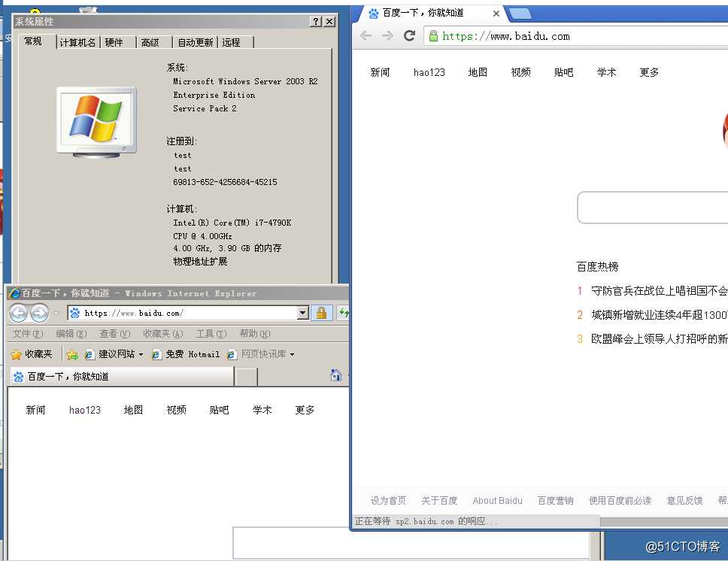Open hao123 link in Chrome

[x=429, y=72]
